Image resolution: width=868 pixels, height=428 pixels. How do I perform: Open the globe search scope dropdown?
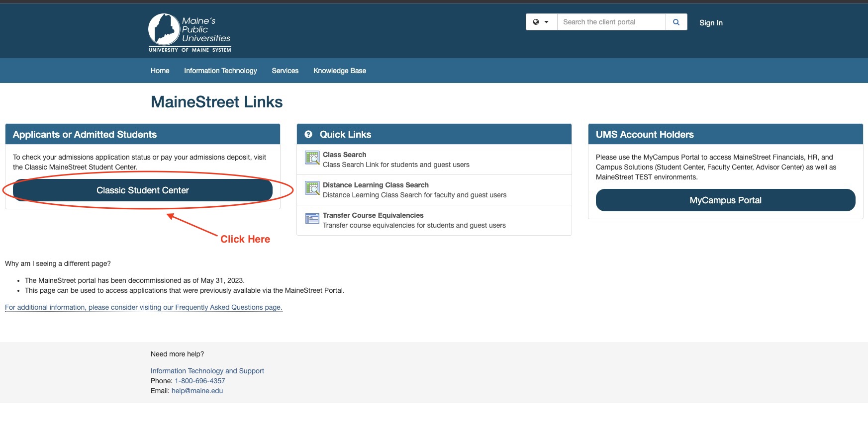(x=541, y=22)
